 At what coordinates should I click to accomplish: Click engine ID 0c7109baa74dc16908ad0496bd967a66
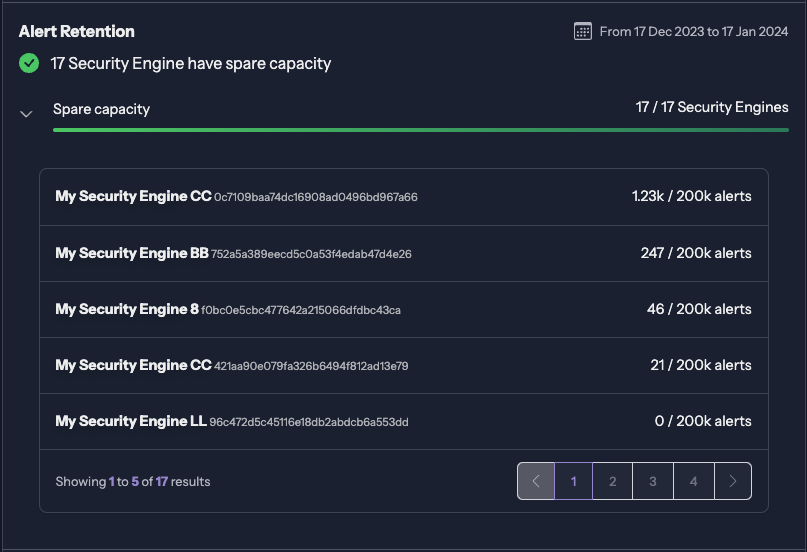(316, 198)
